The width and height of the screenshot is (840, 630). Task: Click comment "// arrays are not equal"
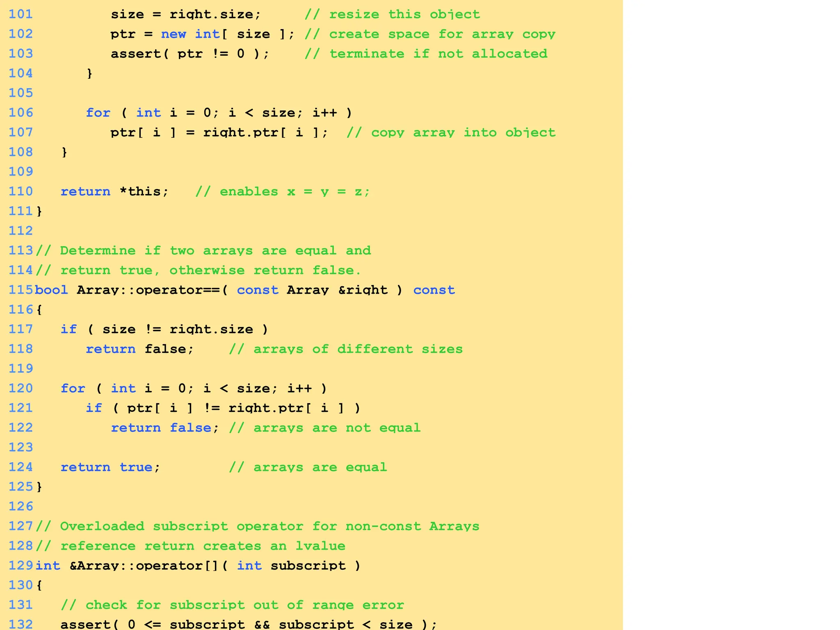325,428
